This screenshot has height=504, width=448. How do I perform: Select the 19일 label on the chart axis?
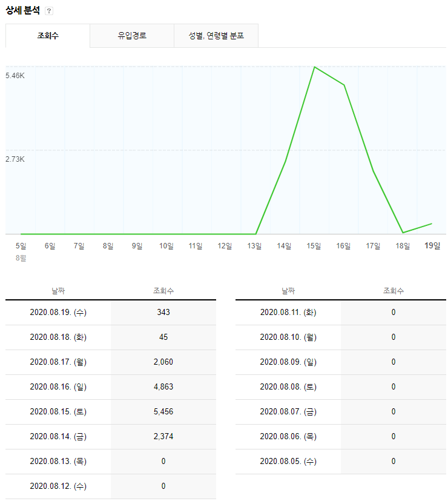click(x=432, y=246)
